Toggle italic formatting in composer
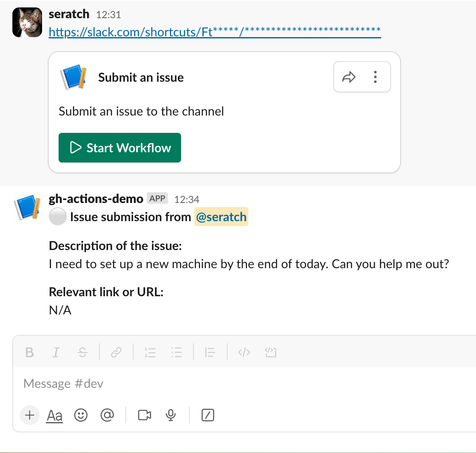This screenshot has width=476, height=453. click(56, 352)
